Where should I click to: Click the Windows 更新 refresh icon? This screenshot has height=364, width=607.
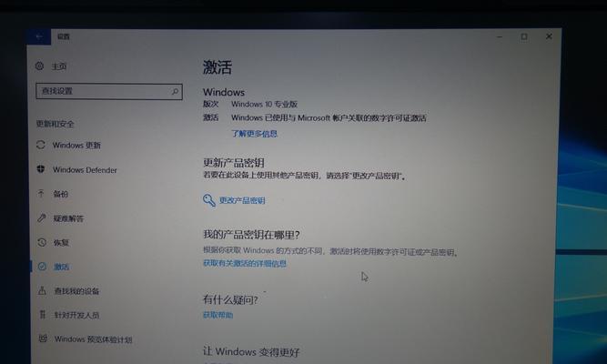point(41,145)
